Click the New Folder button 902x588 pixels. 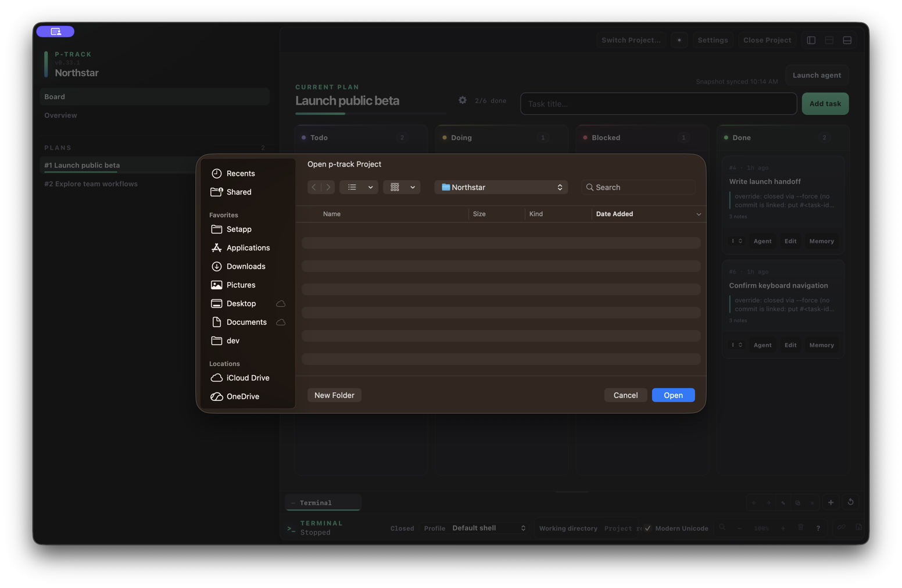pyautogui.click(x=334, y=395)
